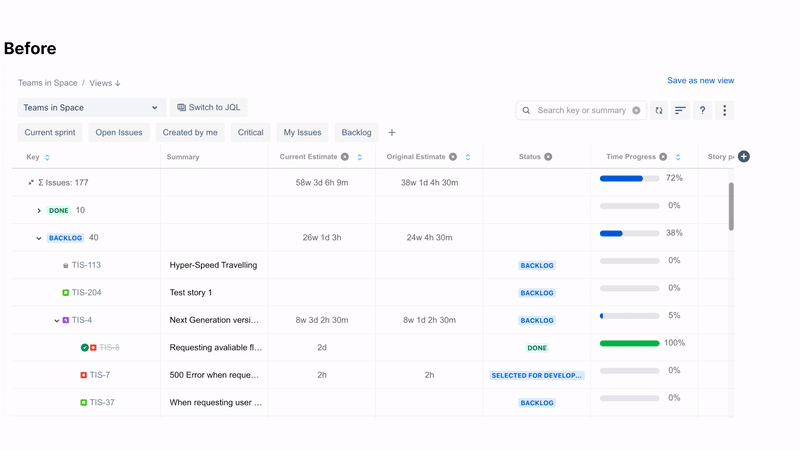Click the Test story 1 summary cell
The width and height of the screenshot is (800, 450).
[x=191, y=292]
